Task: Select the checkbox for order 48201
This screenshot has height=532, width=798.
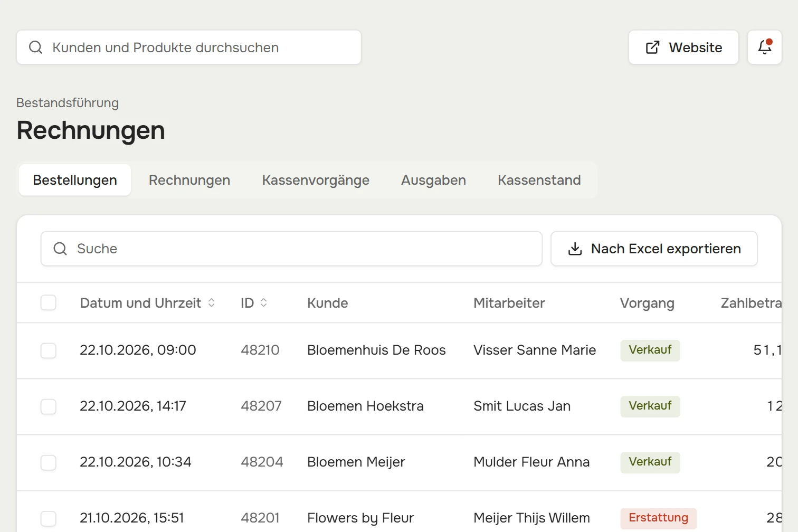Action: click(49, 518)
